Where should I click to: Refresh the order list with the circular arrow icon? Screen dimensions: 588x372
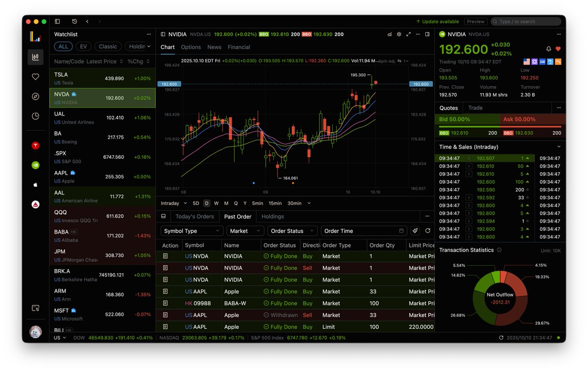pyautogui.click(x=428, y=231)
